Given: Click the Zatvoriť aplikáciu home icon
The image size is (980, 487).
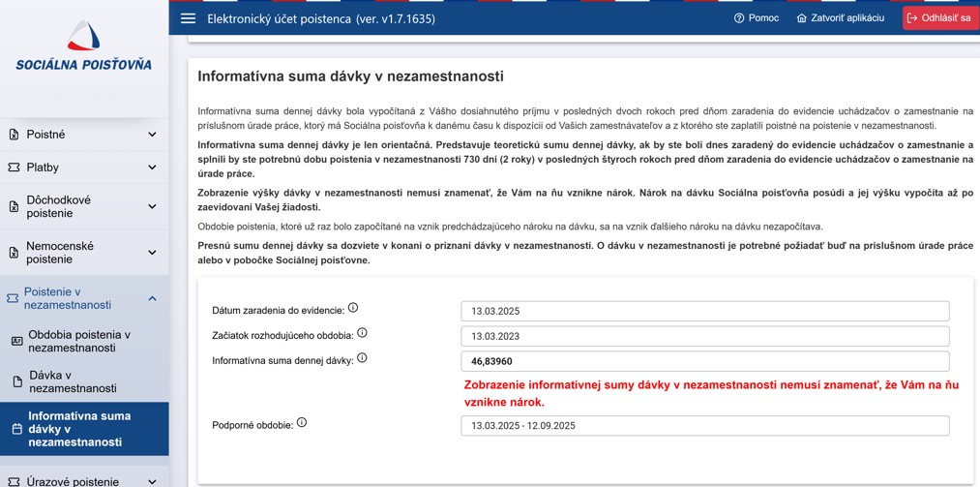Looking at the screenshot, I should pos(802,18).
